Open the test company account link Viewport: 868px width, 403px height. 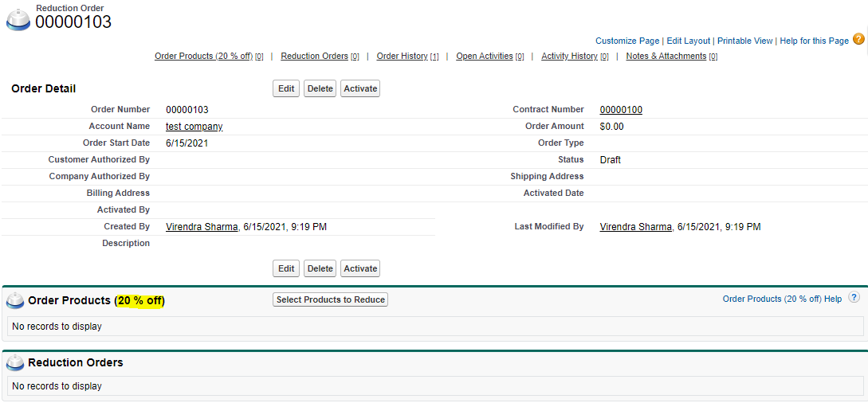pyautogui.click(x=194, y=127)
